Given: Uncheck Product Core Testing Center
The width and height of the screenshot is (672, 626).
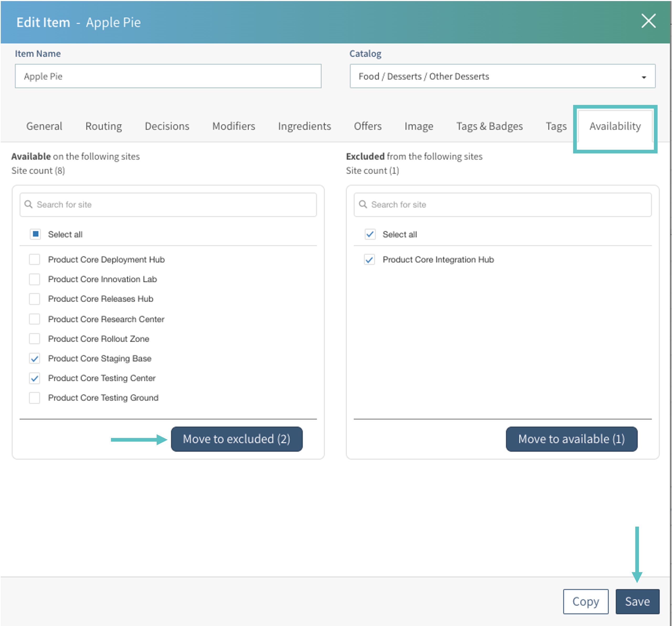Looking at the screenshot, I should pos(34,378).
